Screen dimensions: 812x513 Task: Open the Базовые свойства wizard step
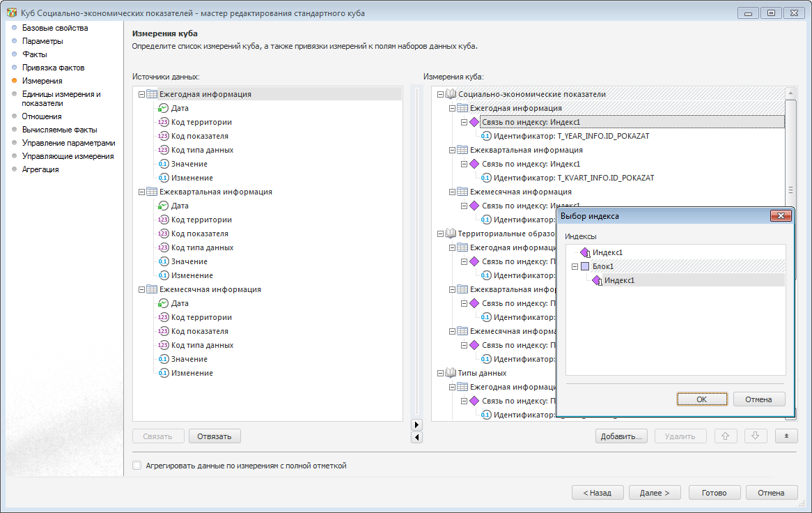click(x=55, y=28)
